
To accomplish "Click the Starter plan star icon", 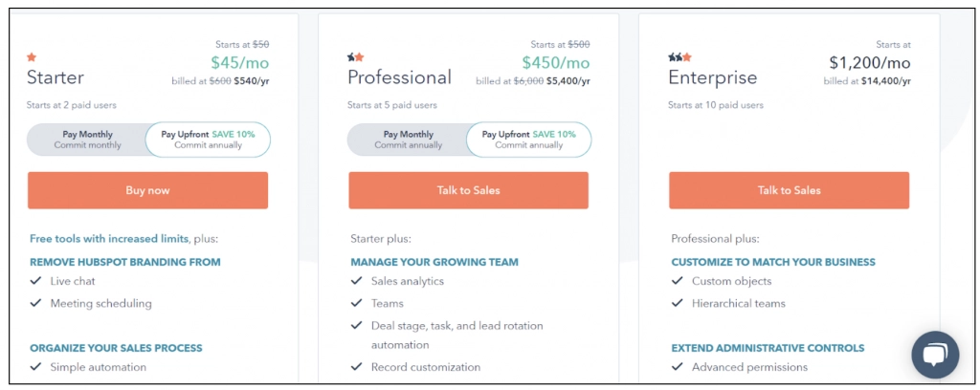I will (x=32, y=57).
